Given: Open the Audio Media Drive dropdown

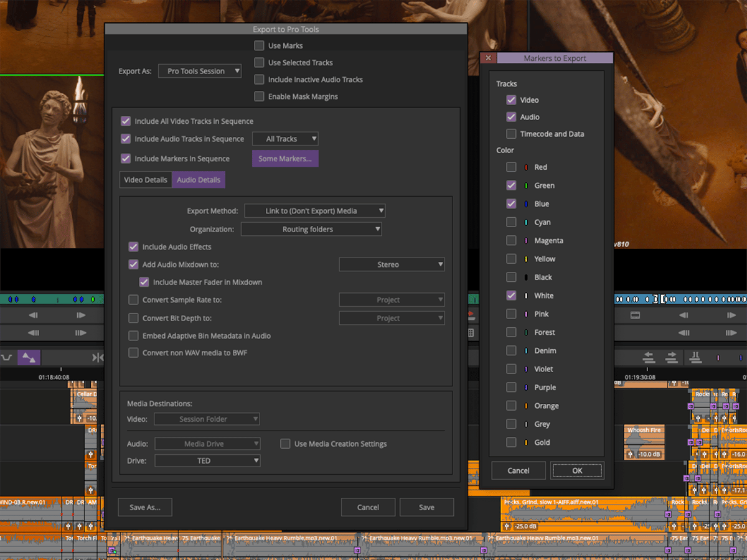Looking at the screenshot, I should pos(207,444).
